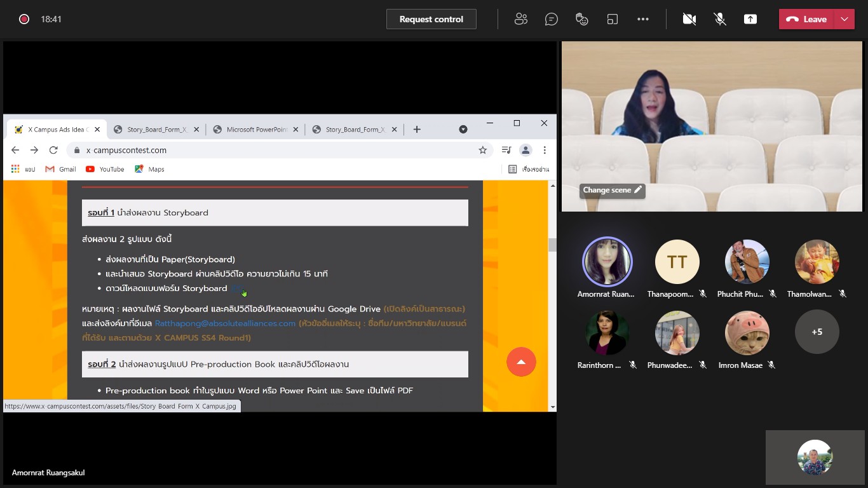Open the participants panel
Screen dimensions: 868x488
(521, 19)
